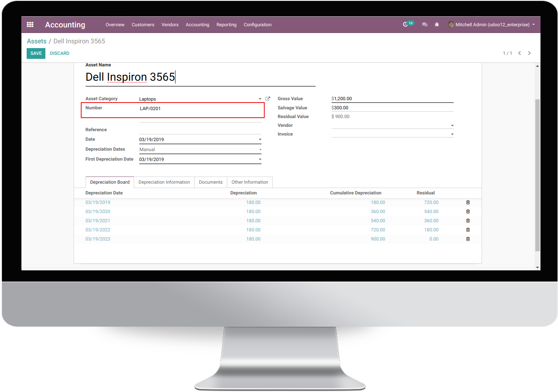Click the Accounting app title

65,25
